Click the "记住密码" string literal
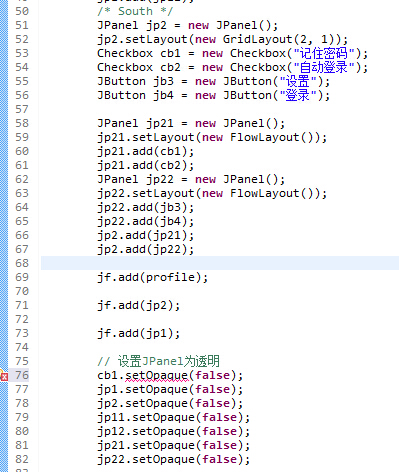The image size is (399, 472). (x=324, y=53)
